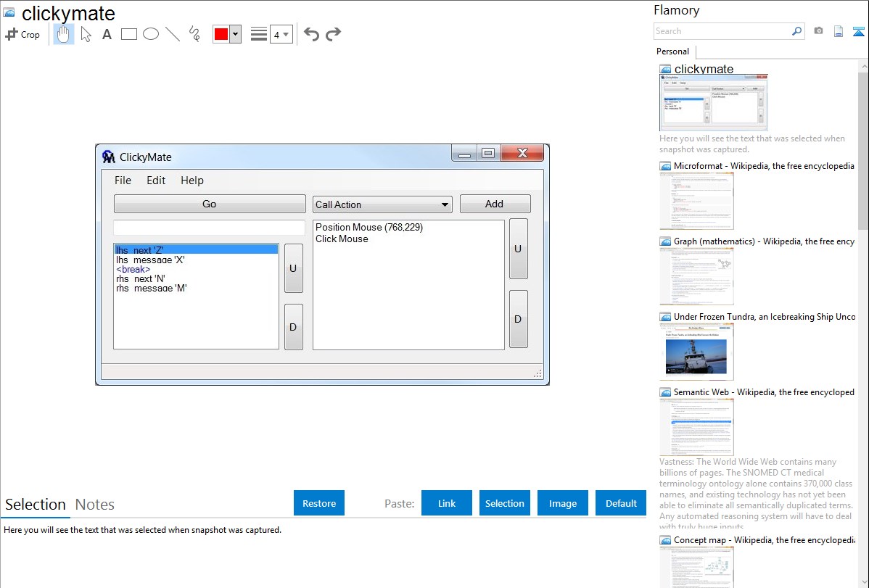This screenshot has width=869, height=588.
Task: Open the color picker dropdown arrow
Action: point(235,34)
